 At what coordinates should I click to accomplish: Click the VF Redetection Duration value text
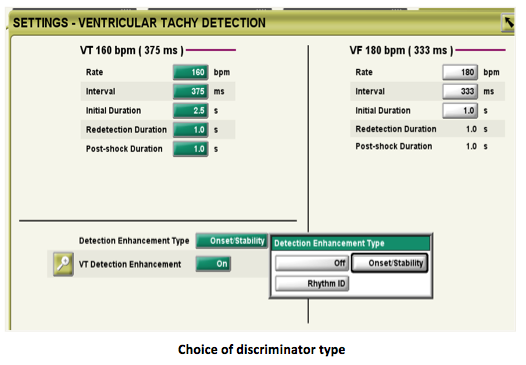(471, 129)
